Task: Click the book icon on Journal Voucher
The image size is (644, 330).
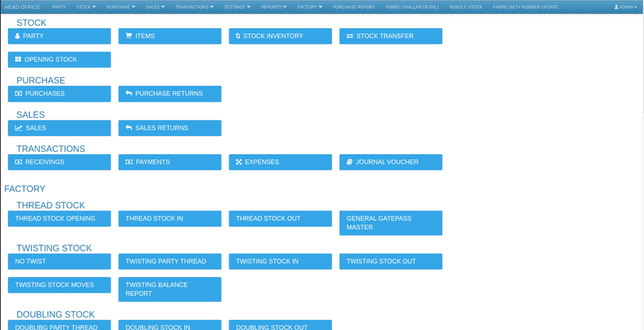Action: click(349, 162)
